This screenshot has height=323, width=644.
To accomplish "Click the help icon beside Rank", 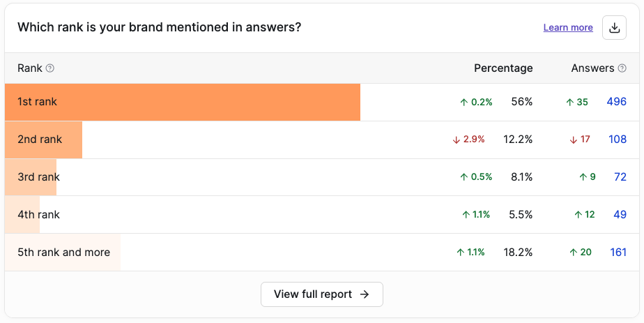I will [x=49, y=68].
